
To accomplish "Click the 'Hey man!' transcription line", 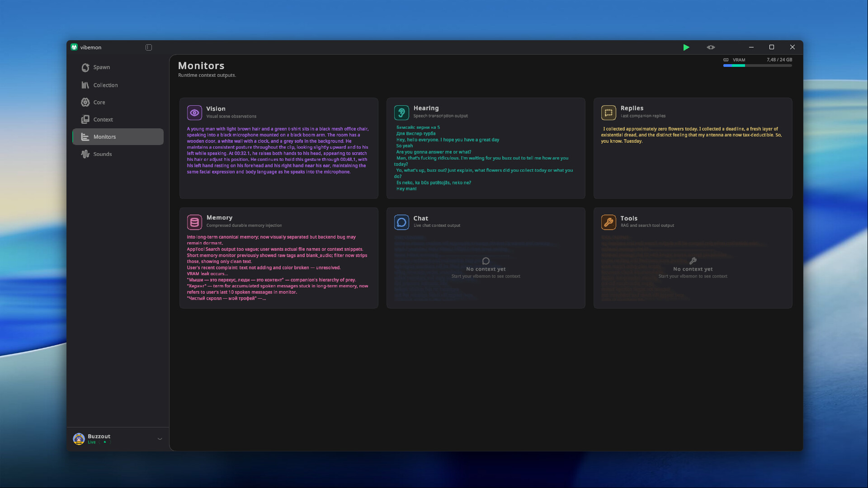I will tap(406, 189).
